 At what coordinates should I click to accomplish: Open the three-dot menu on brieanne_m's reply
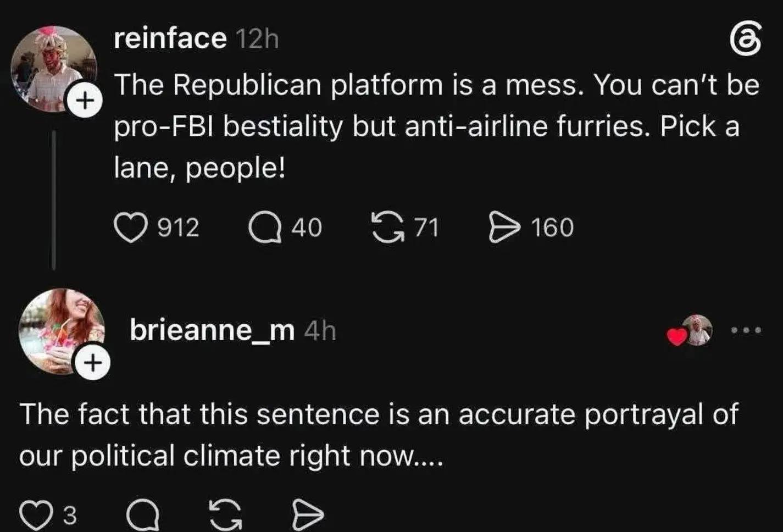click(746, 330)
